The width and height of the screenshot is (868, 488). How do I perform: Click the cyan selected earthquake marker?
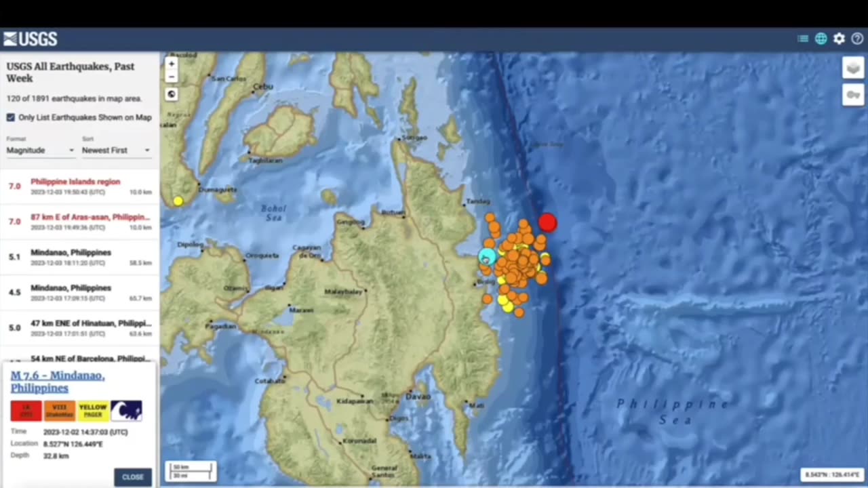click(487, 256)
